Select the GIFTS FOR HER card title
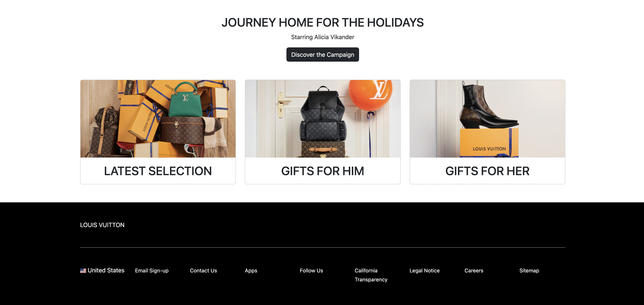 (487, 171)
